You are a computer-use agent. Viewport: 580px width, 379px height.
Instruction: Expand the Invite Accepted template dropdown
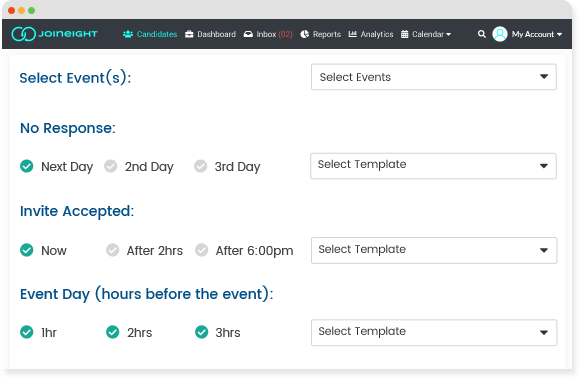(434, 250)
